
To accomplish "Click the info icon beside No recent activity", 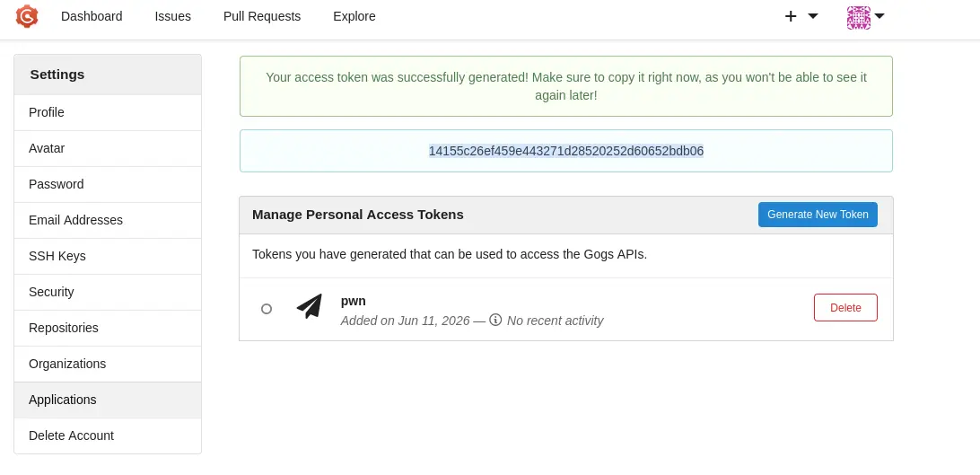I will [495, 320].
